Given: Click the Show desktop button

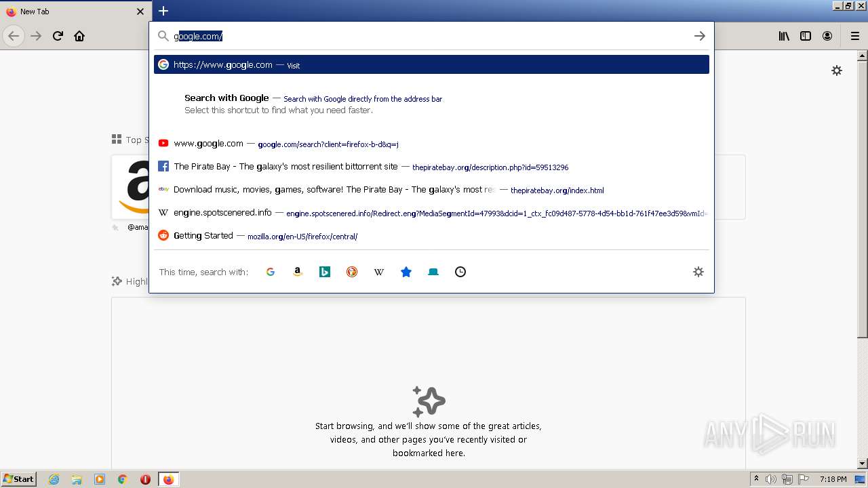Looking at the screenshot, I should (x=861, y=479).
